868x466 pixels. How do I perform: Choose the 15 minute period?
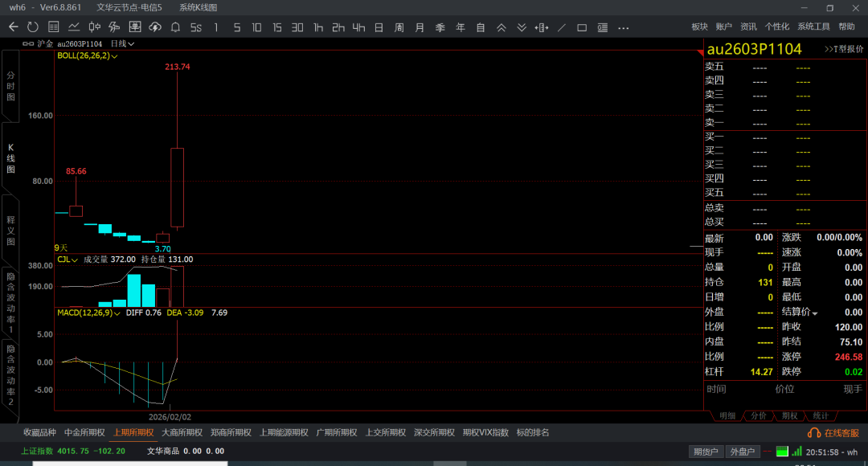tap(276, 27)
